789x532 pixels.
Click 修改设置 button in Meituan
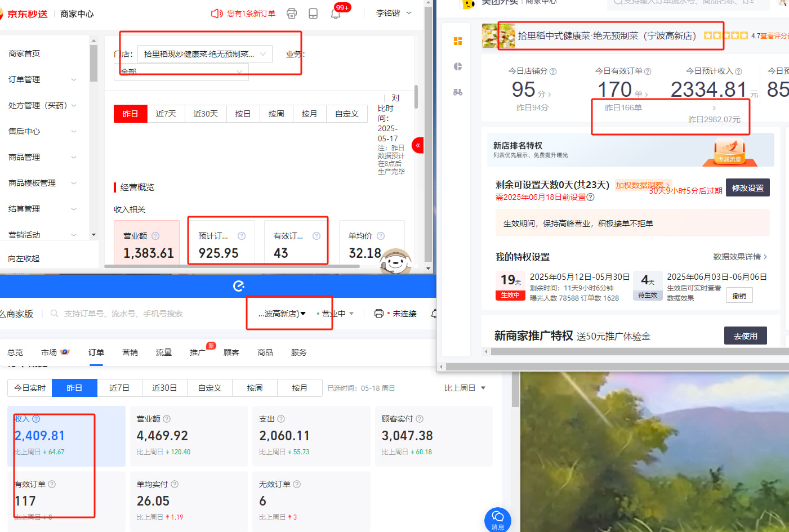click(x=748, y=188)
